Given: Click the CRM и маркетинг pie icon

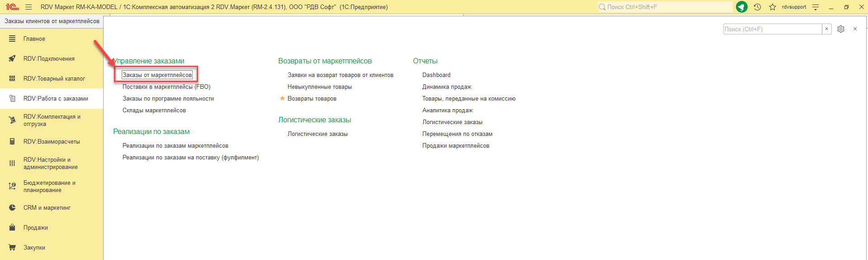Looking at the screenshot, I should click(12, 208).
